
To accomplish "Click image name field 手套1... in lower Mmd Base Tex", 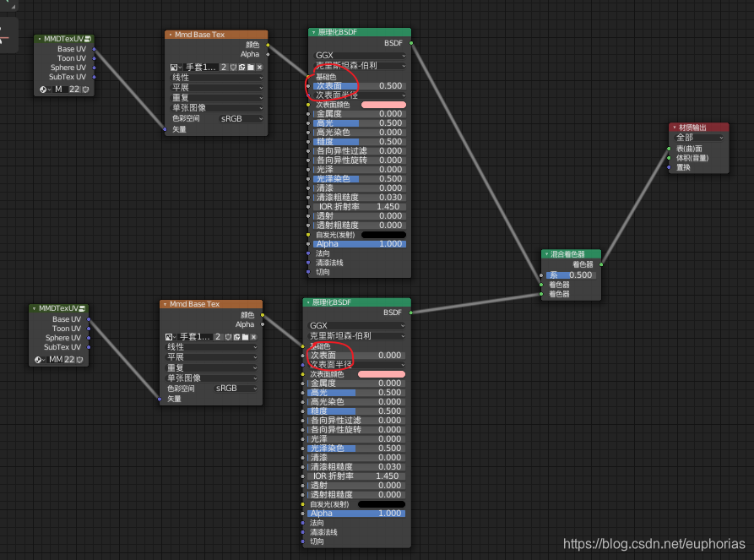I will [x=195, y=337].
